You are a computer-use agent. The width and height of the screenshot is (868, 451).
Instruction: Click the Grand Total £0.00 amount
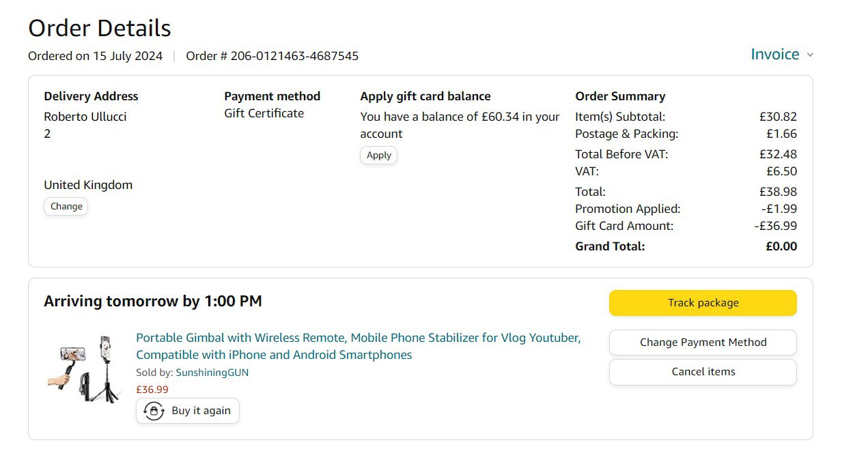tap(781, 246)
